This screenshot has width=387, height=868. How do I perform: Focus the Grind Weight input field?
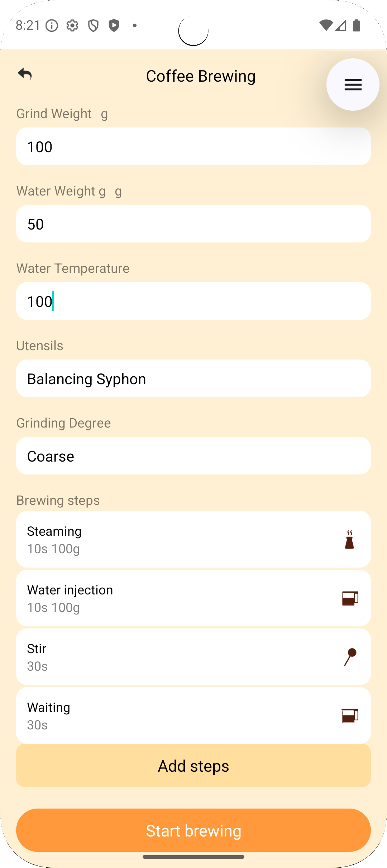click(x=193, y=146)
